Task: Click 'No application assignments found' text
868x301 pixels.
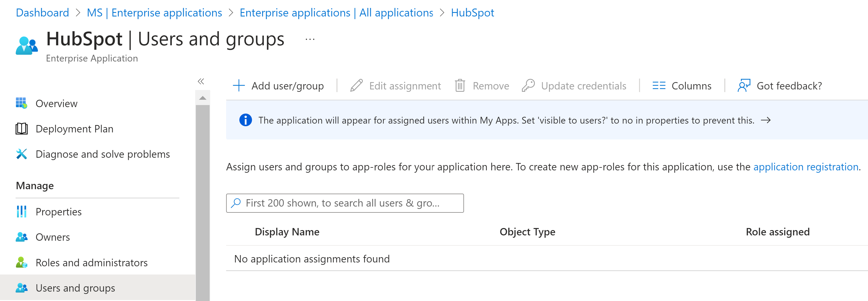Action: [x=312, y=259]
